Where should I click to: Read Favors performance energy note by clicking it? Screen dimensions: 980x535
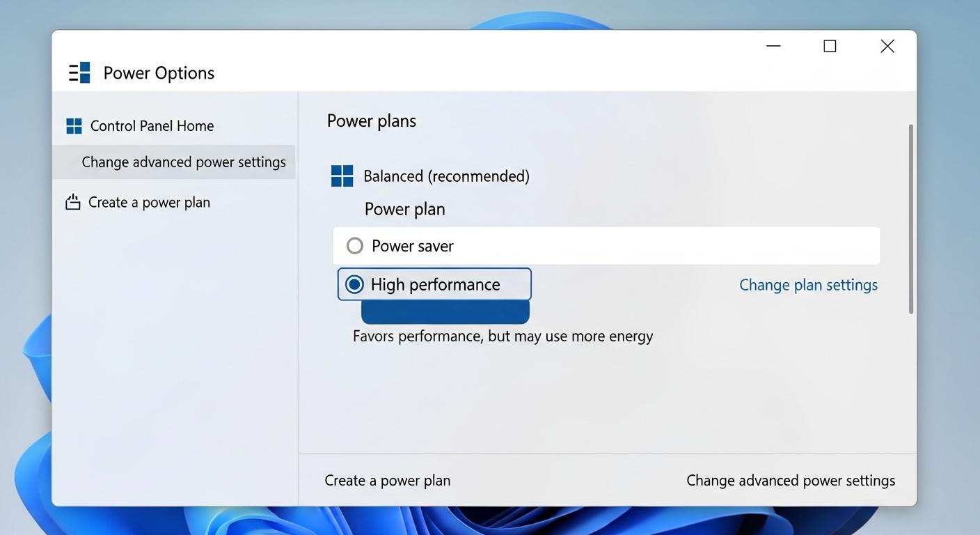(502, 336)
